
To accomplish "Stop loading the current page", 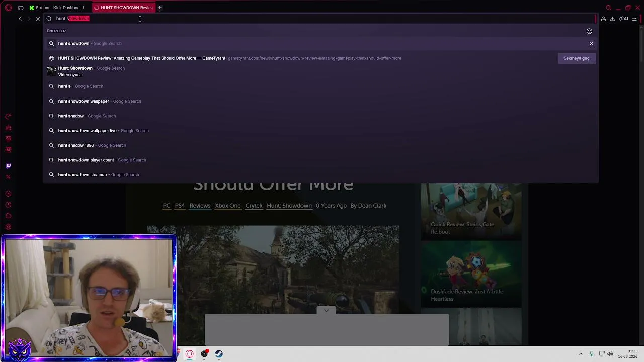I will coord(38,19).
